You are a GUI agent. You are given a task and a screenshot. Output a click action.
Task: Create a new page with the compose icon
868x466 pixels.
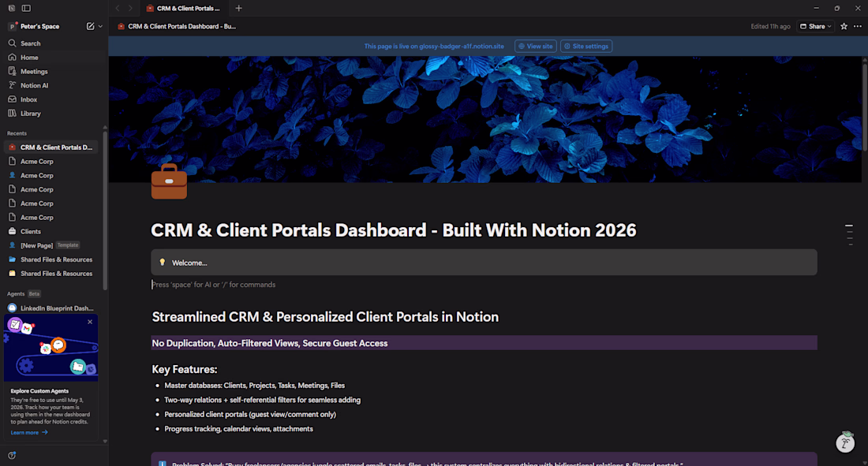coord(90,26)
